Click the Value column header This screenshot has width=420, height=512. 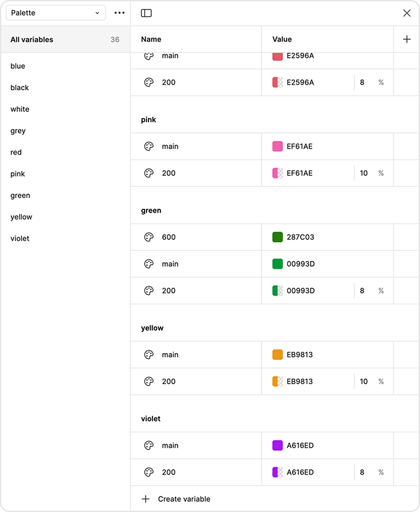(x=282, y=39)
